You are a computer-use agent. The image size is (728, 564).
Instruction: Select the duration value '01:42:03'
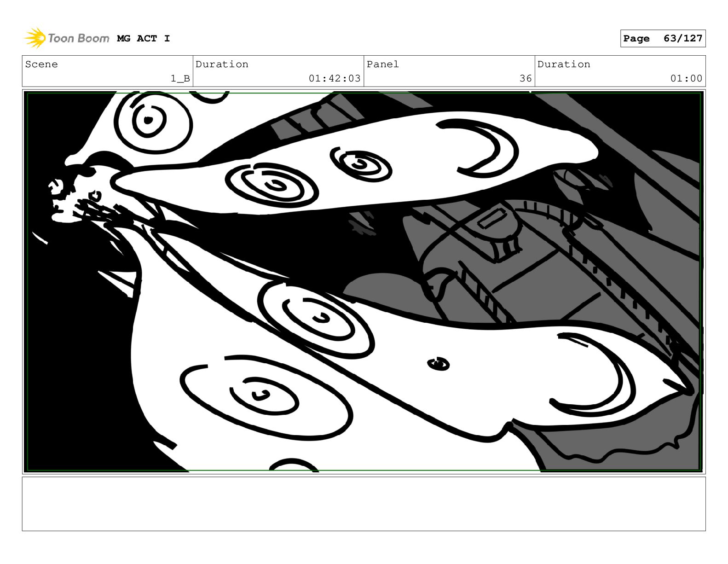(335, 79)
